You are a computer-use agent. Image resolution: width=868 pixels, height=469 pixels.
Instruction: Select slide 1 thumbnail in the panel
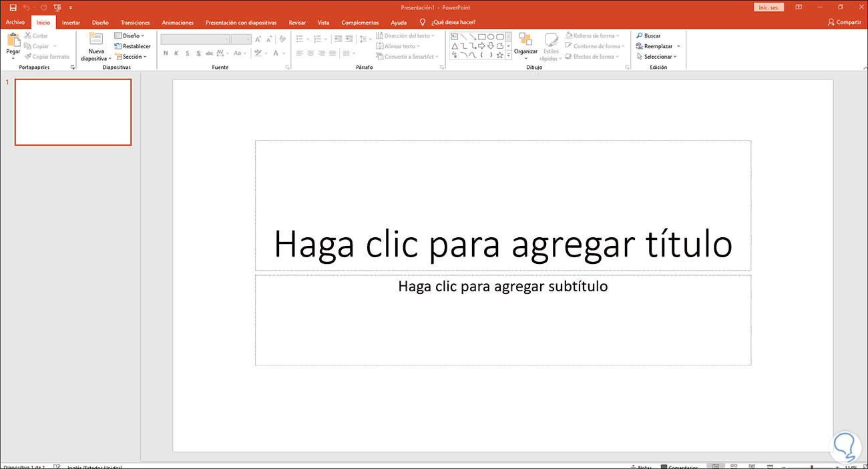tap(73, 112)
